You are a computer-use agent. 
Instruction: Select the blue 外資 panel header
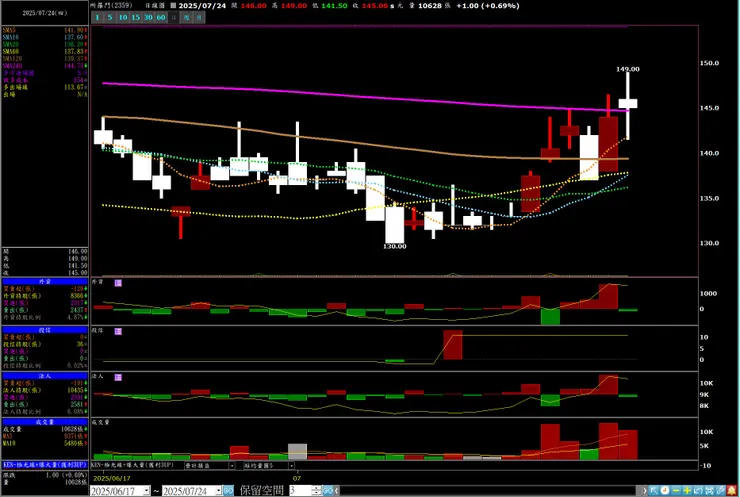45,281
